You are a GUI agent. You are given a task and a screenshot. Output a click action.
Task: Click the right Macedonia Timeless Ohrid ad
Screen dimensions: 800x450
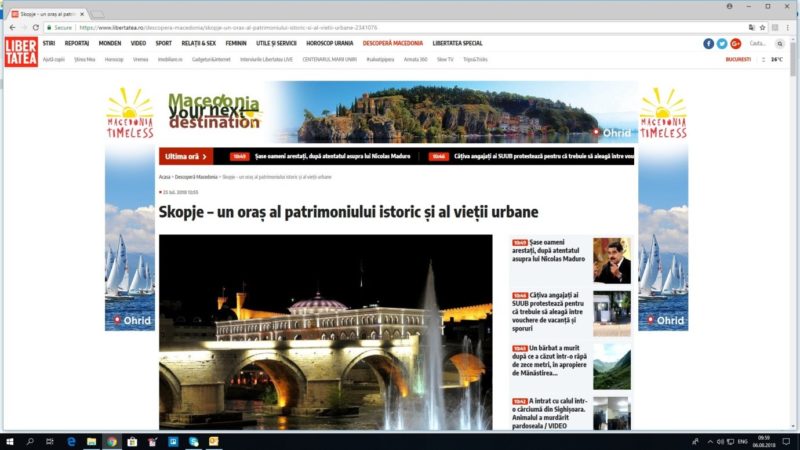tap(663, 208)
